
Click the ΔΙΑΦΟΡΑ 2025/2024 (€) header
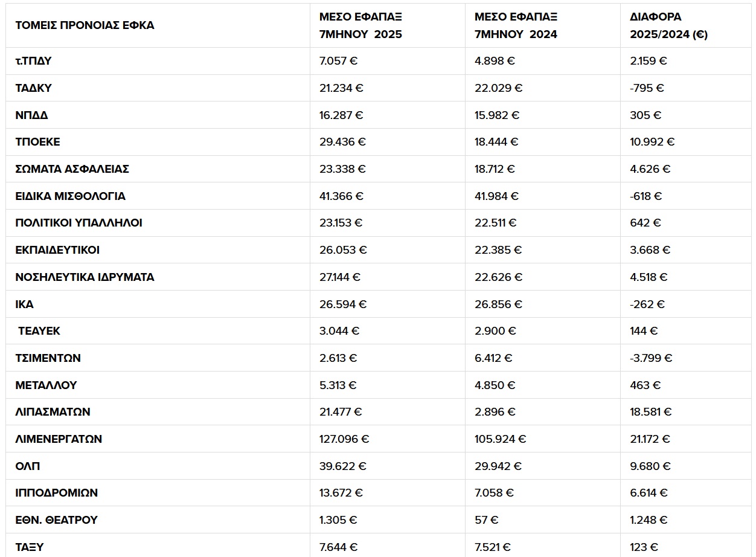coord(668,25)
